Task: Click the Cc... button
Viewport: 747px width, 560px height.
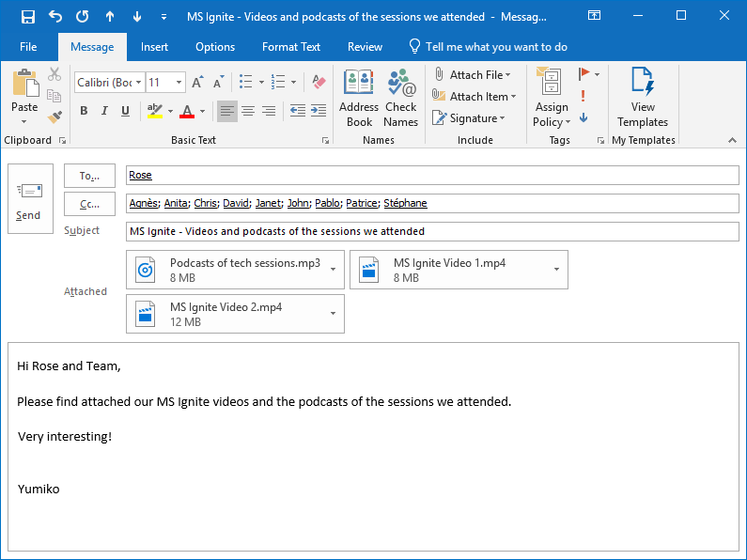Action: point(89,204)
